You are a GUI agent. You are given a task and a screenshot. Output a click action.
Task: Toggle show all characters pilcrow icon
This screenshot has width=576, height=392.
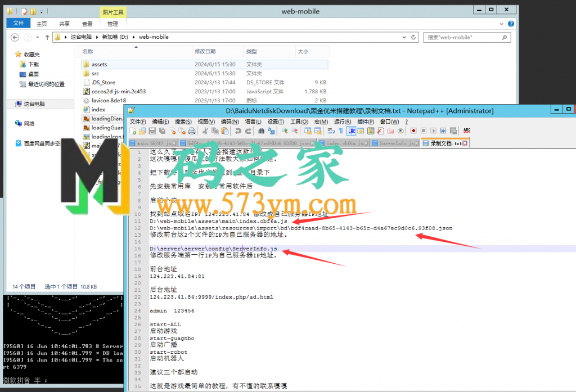341,131
